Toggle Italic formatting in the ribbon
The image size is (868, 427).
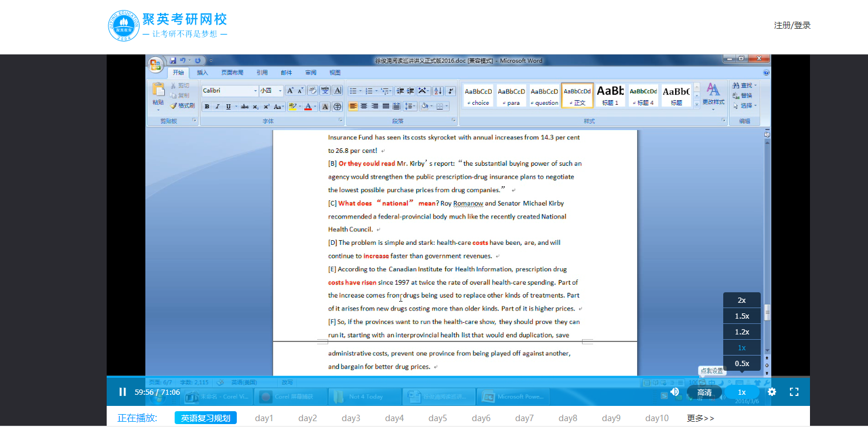(217, 107)
